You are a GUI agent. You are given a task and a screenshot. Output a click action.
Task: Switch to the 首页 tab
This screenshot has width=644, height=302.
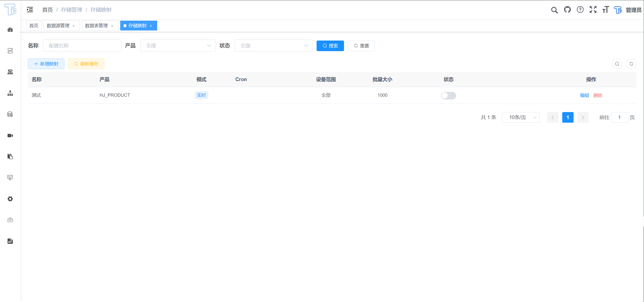pyautogui.click(x=34, y=26)
